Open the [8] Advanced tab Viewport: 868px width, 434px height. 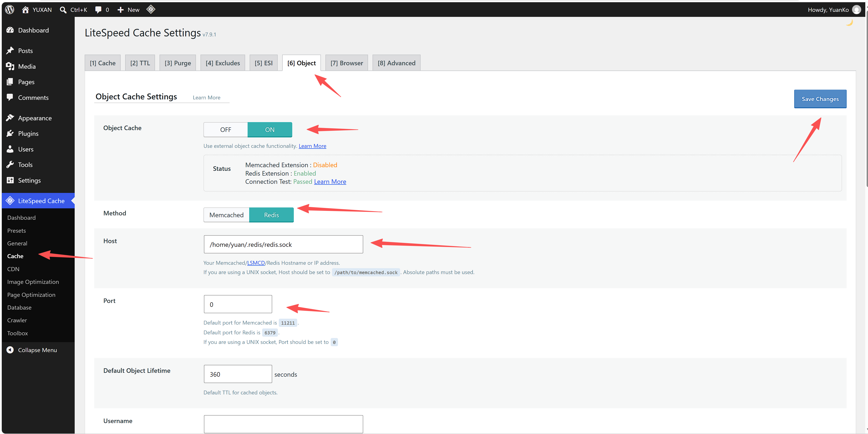(397, 63)
